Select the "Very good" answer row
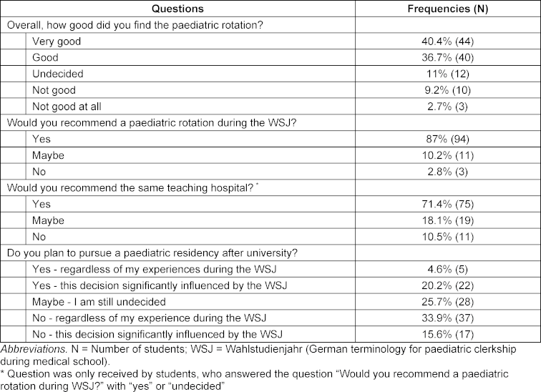This screenshot has height=392, width=541. [x=57, y=41]
